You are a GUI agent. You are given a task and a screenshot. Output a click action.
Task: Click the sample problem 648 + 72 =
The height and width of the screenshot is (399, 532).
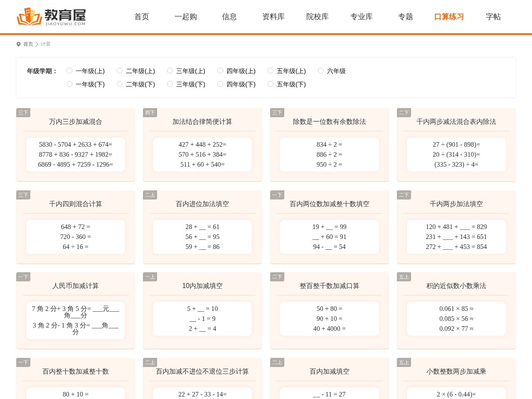pos(76,227)
